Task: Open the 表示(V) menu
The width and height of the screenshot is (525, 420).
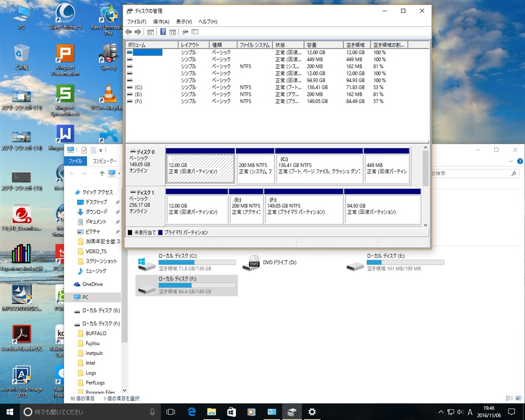Action: click(x=184, y=22)
